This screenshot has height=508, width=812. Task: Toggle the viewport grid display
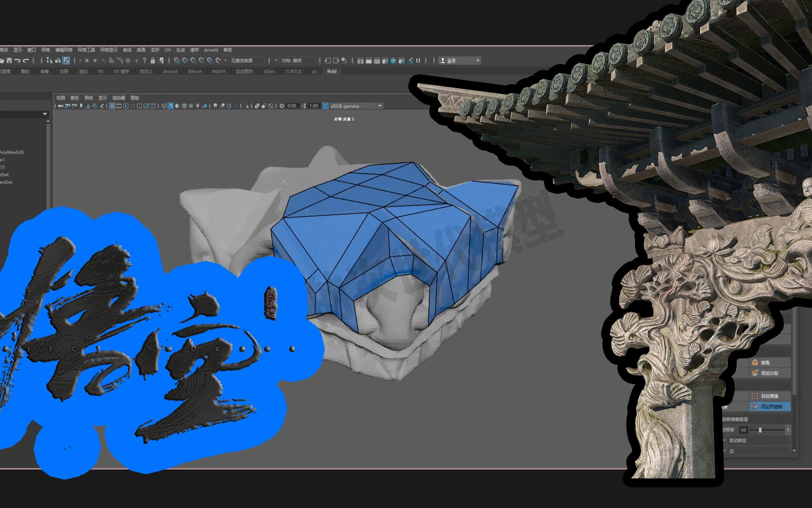112,106
